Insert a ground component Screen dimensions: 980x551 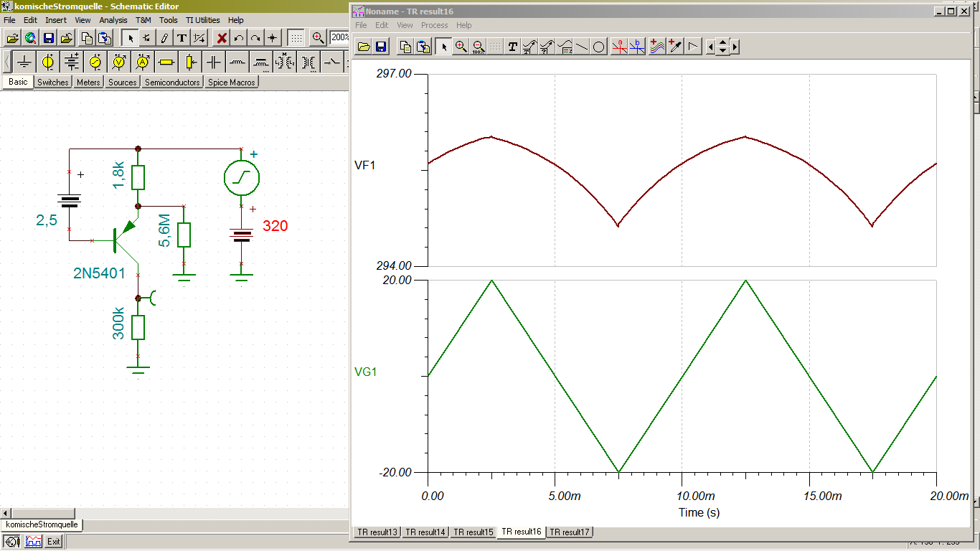(24, 62)
